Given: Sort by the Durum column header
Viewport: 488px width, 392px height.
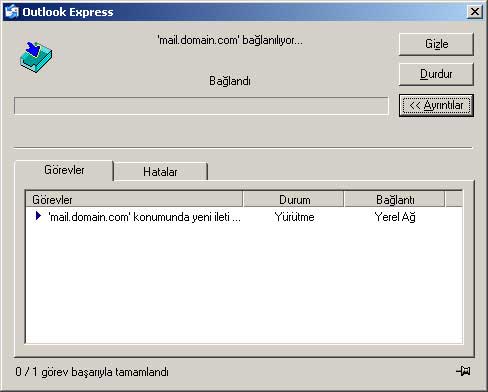Looking at the screenshot, I should point(294,200).
